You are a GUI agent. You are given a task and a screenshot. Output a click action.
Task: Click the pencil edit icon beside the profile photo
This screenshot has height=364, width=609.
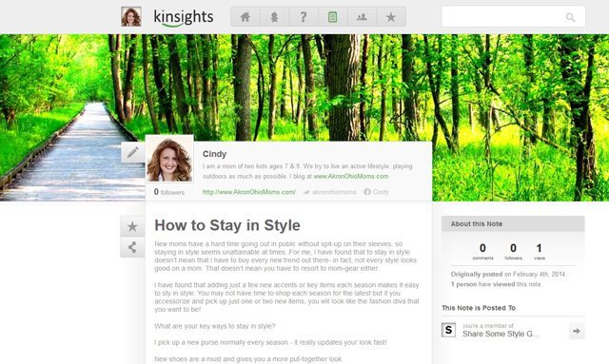click(133, 152)
